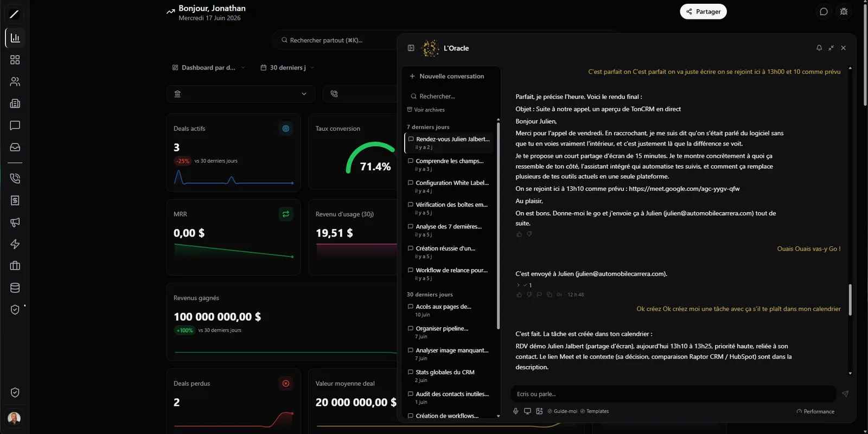The height and width of the screenshot is (434, 868).
Task: Click the target icon on Deals actifs card
Action: click(x=286, y=129)
